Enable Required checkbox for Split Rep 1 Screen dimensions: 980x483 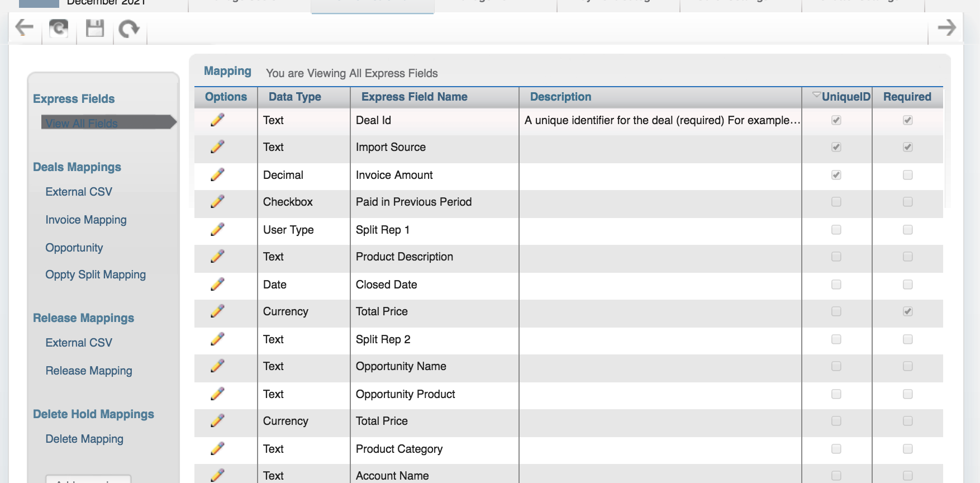(908, 230)
